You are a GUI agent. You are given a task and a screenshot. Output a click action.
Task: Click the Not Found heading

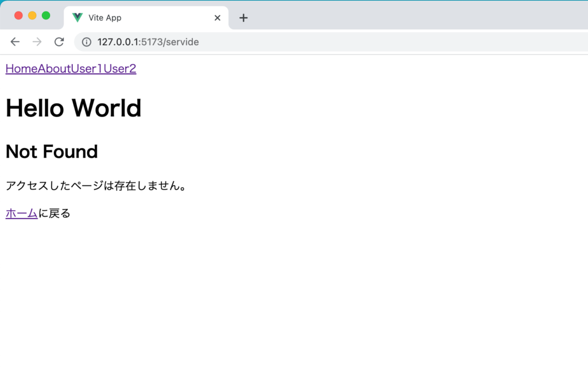click(x=51, y=151)
